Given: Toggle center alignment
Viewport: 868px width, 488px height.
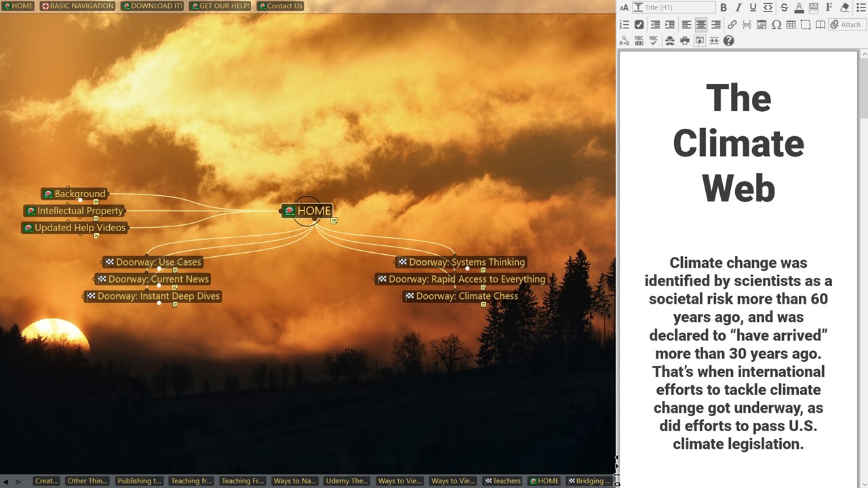Looking at the screenshot, I should (701, 24).
